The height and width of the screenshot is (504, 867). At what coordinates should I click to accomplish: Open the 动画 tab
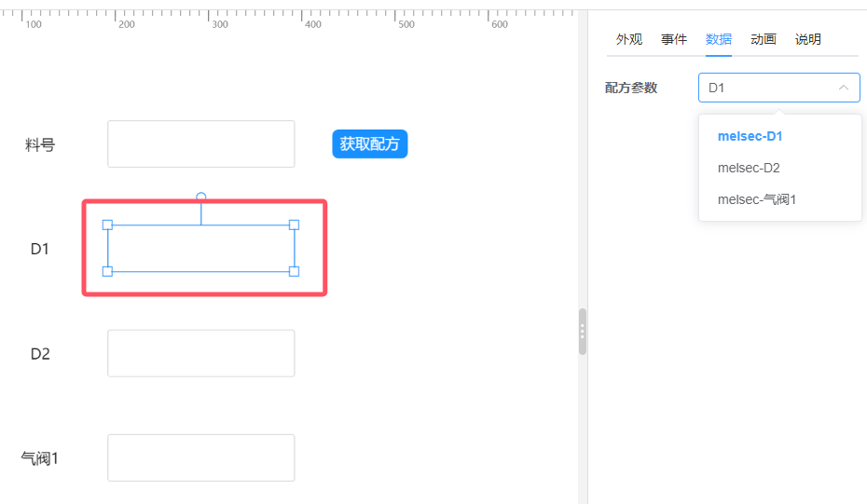tap(763, 39)
